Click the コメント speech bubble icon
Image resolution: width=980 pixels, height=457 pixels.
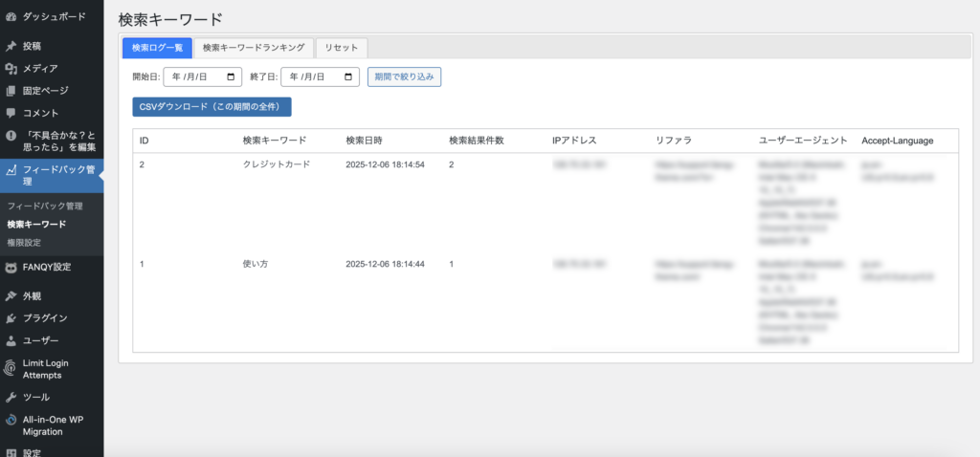pos(11,113)
